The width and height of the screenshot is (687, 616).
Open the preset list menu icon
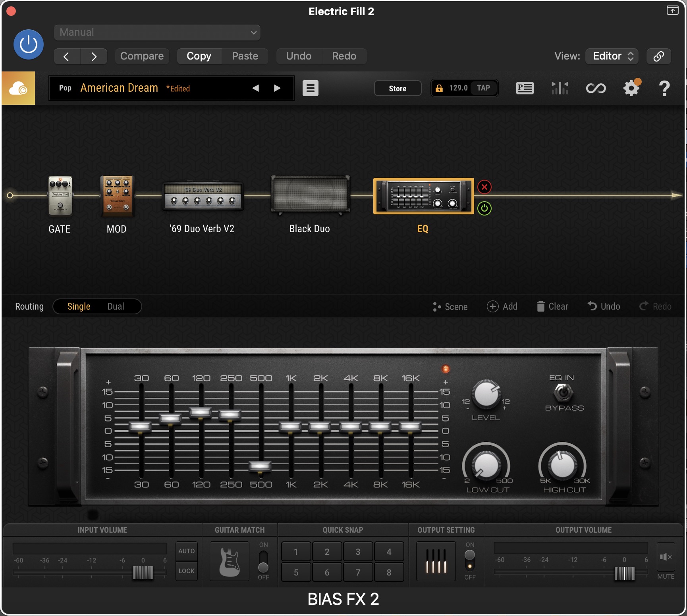coord(311,88)
